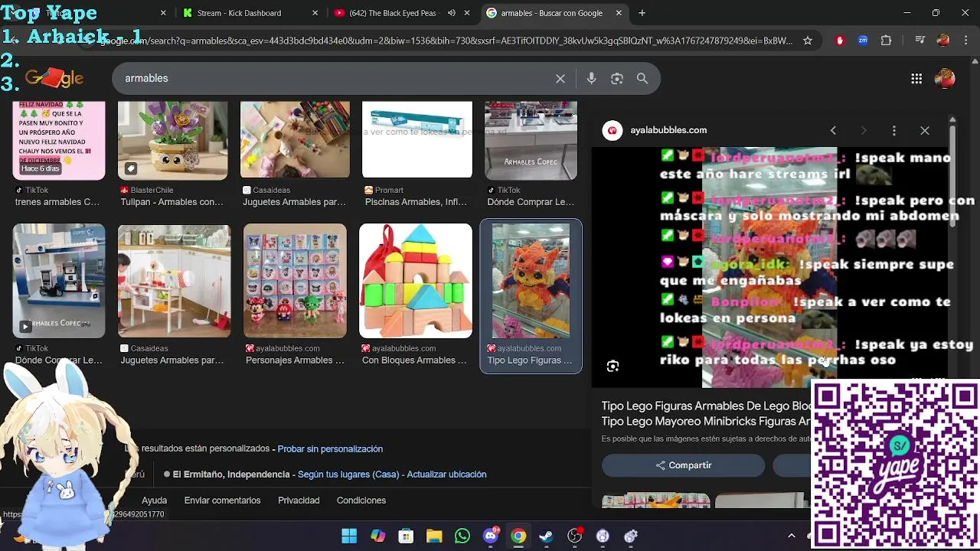The height and width of the screenshot is (551, 980).
Task: Open a new browser tab
Action: tap(642, 13)
